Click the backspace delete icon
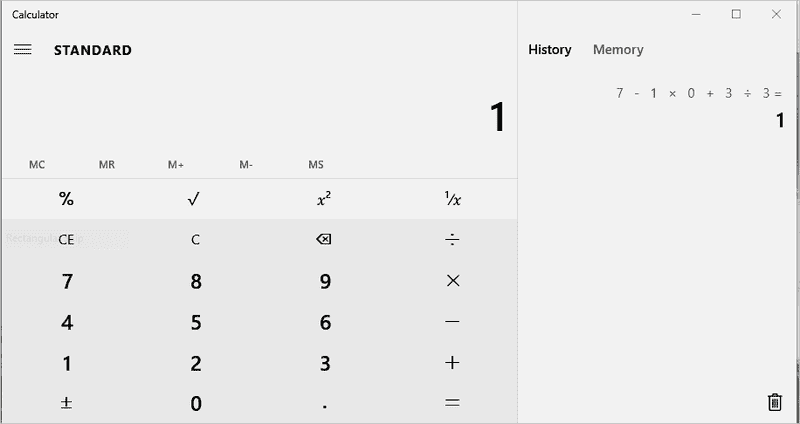The height and width of the screenshot is (424, 800). [x=323, y=240]
